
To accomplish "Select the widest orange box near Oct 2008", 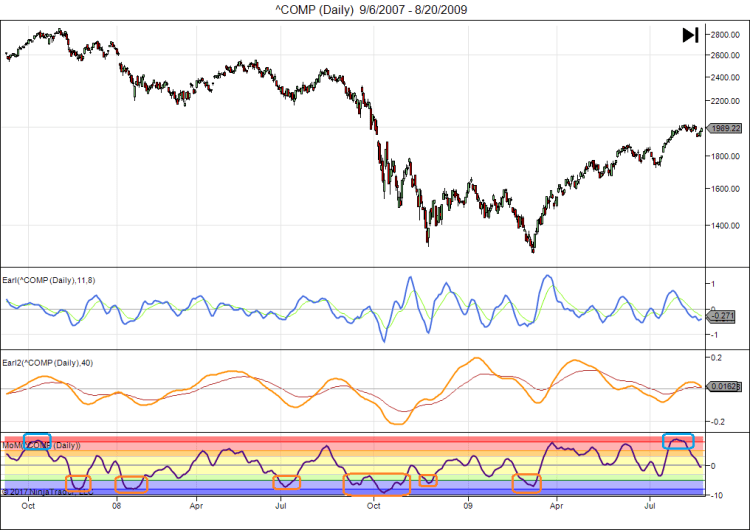I will [376, 485].
